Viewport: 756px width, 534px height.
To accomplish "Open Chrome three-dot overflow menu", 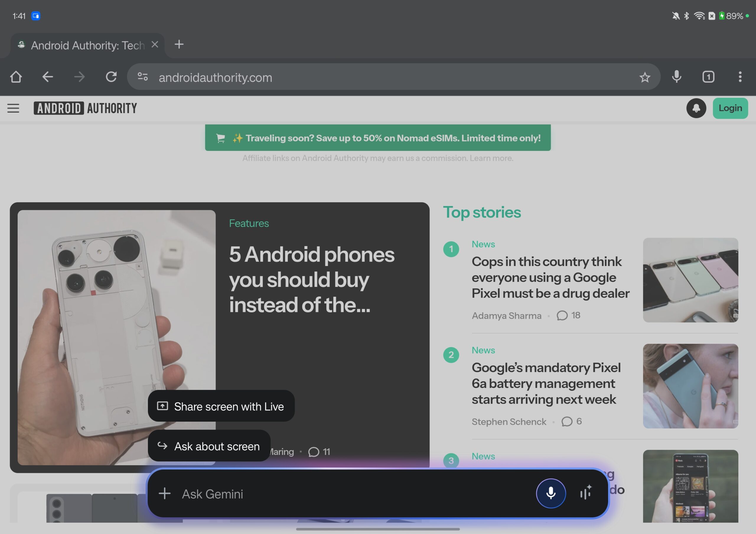I will click(740, 77).
